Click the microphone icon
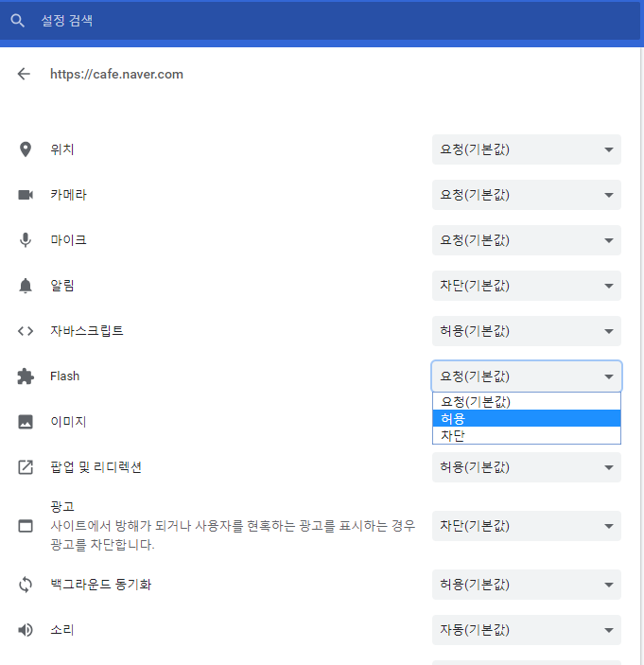 click(x=26, y=240)
